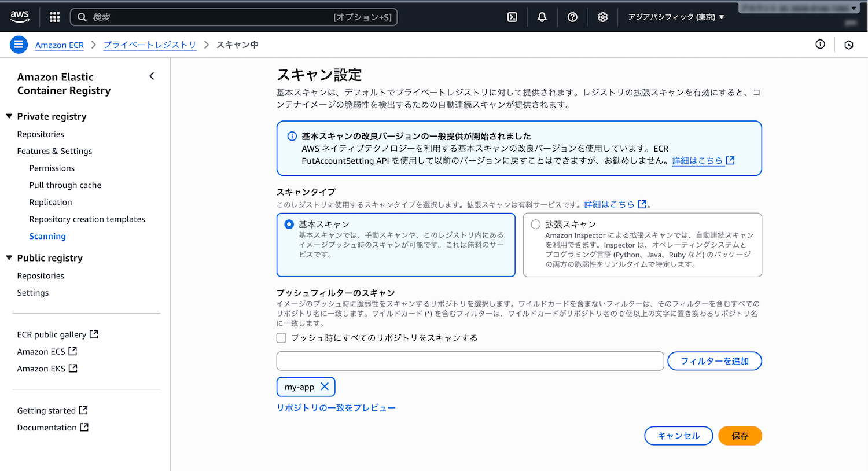Screen dimensions: 868x471
Task: Open the アジアパシフィック (東京) region dropdown
Action: (x=676, y=17)
